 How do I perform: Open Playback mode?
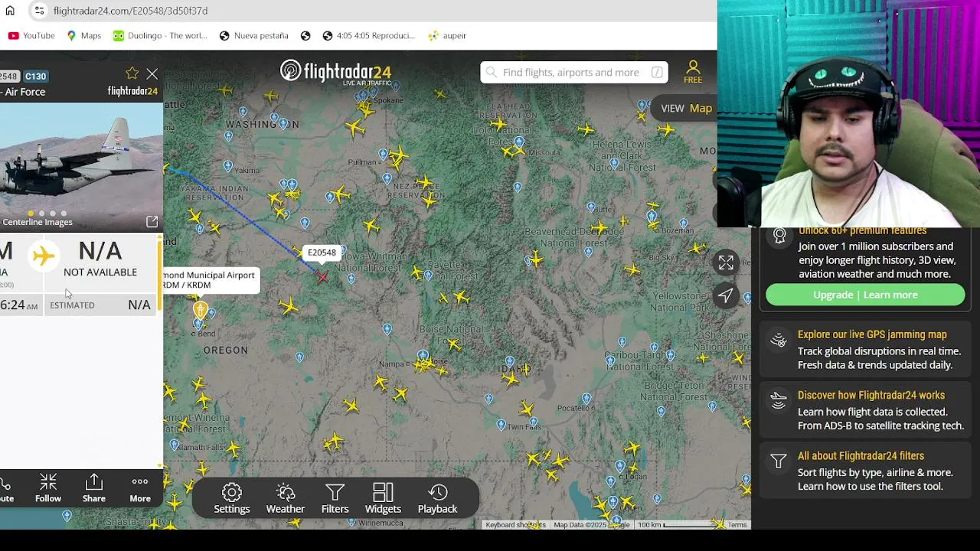coord(437,498)
